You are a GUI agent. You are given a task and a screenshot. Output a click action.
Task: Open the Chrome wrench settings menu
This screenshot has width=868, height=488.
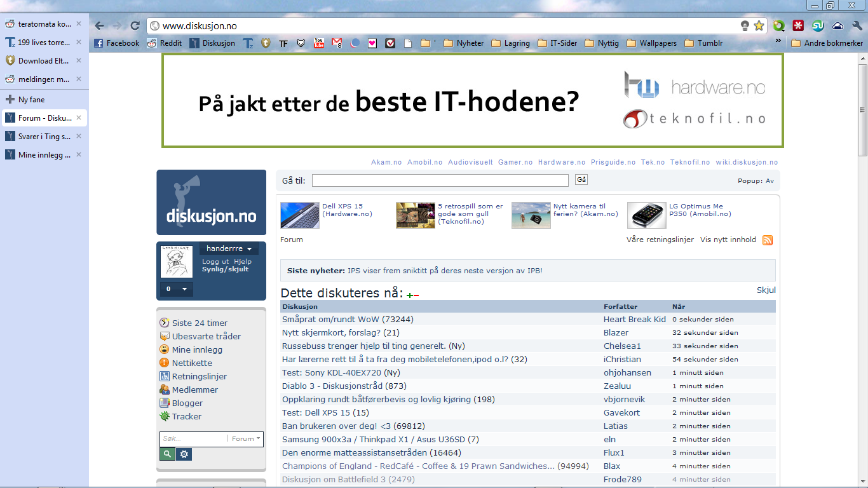pos(857,26)
